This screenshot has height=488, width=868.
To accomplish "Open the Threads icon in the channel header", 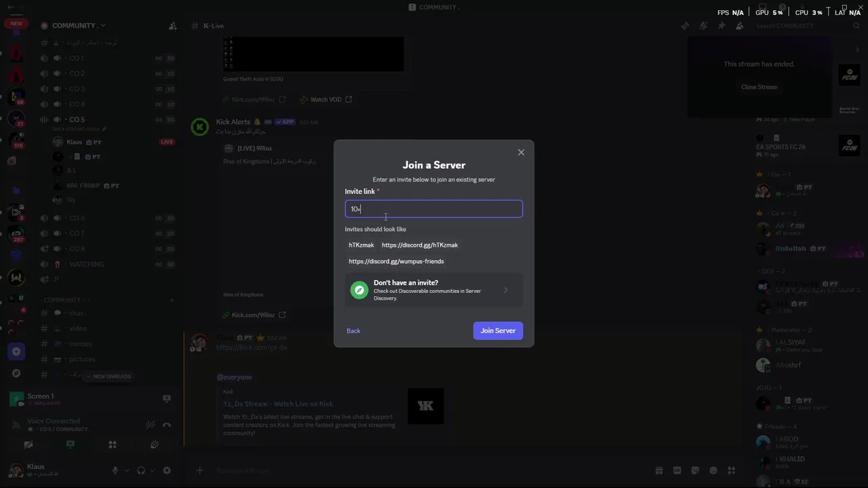I will click(x=685, y=26).
